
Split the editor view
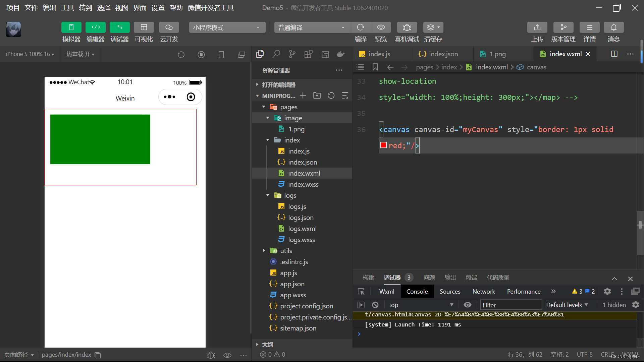614,54
